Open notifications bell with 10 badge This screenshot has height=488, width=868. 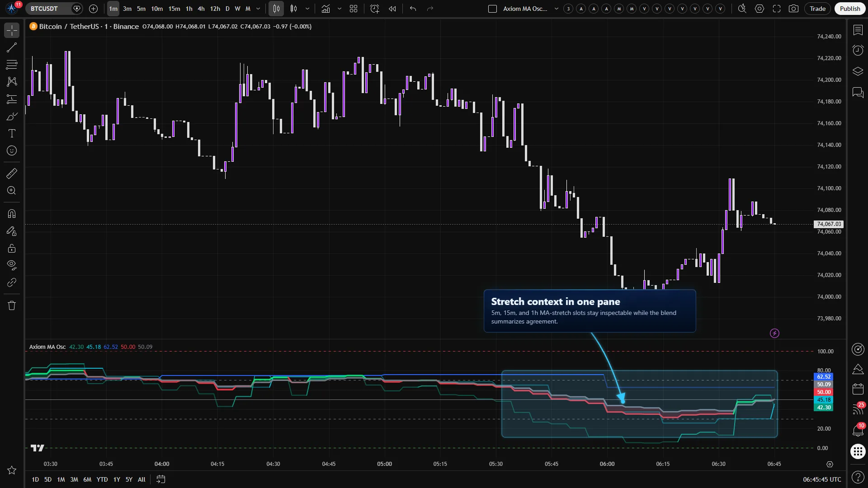858,430
